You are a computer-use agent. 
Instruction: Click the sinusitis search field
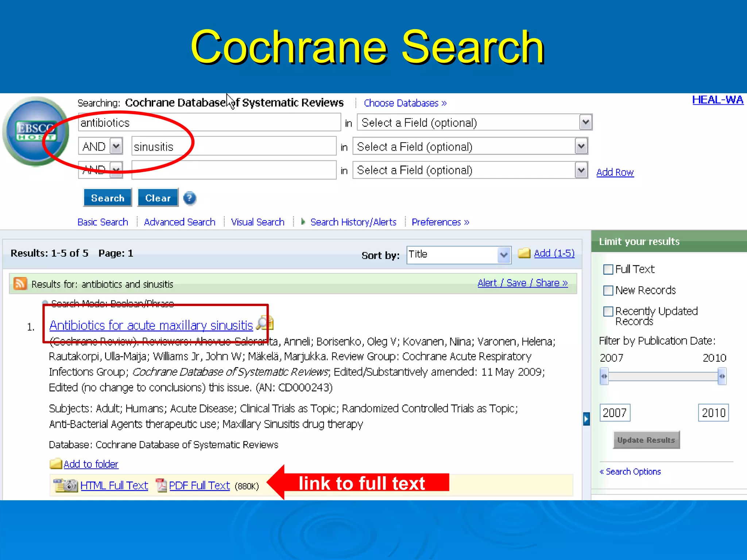(x=234, y=147)
